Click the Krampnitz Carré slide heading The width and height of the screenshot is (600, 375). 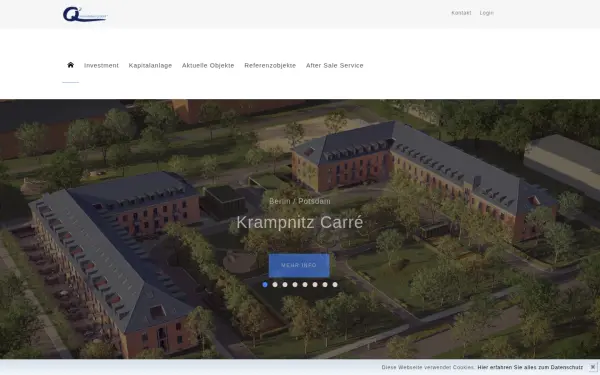coord(300,222)
